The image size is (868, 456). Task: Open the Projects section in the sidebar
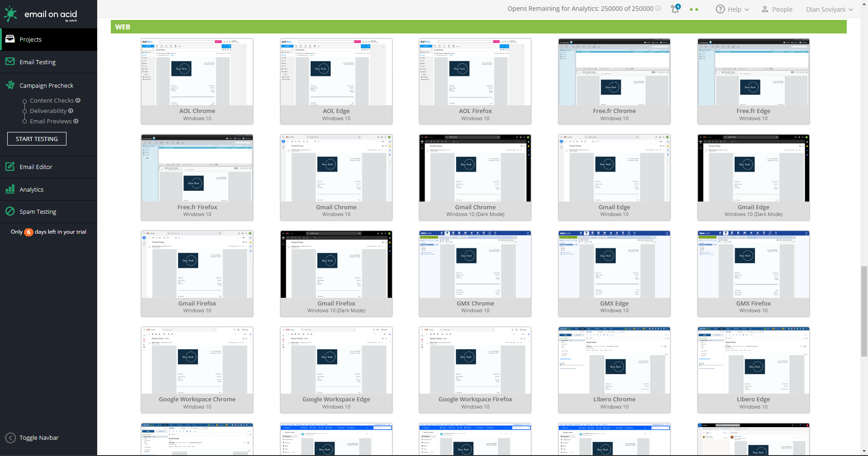[30, 39]
